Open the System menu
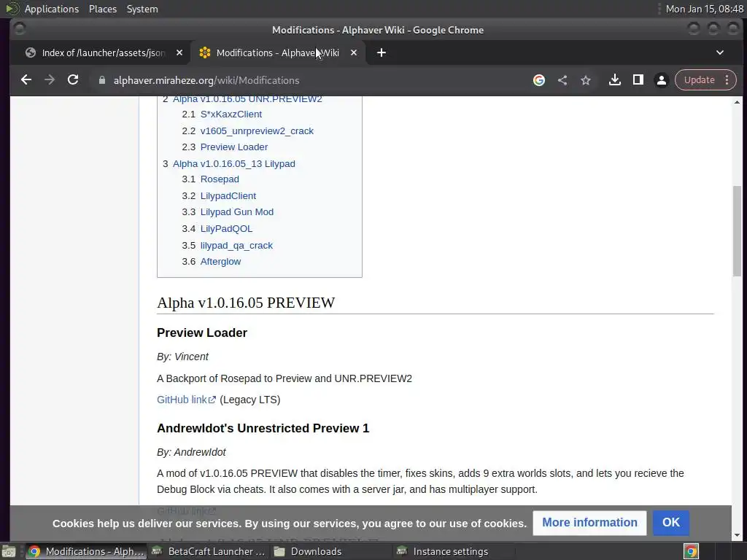The image size is (747, 560). click(x=142, y=9)
